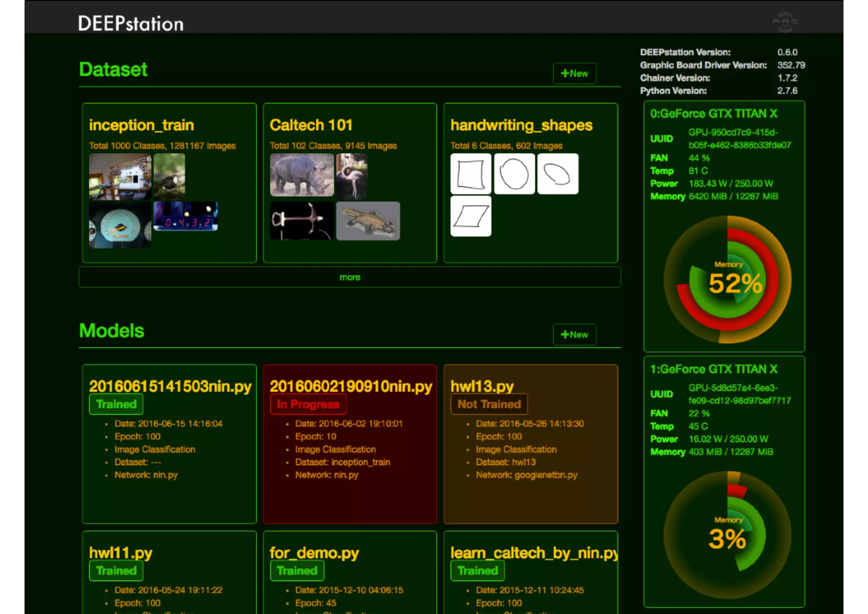
Task: Click the Trained badge on 20160615141503nin.py
Action: pos(116,404)
